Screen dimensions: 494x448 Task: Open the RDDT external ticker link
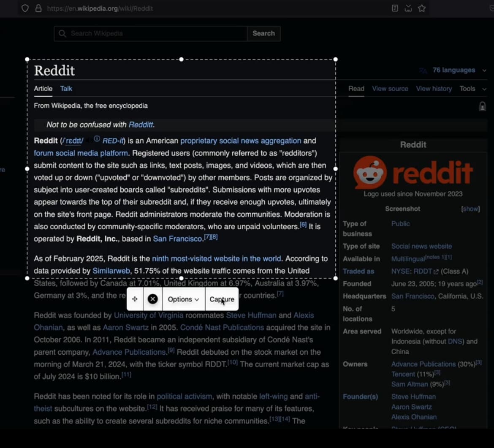click(x=426, y=271)
